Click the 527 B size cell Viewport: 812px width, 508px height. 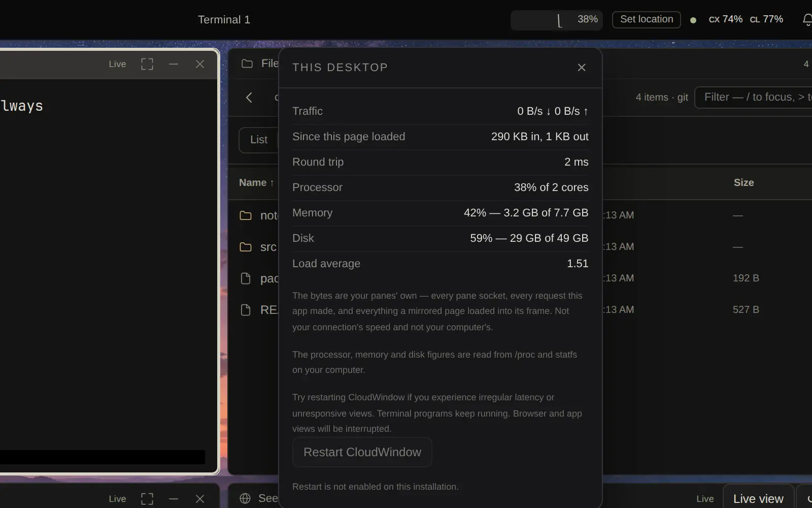coord(746,309)
